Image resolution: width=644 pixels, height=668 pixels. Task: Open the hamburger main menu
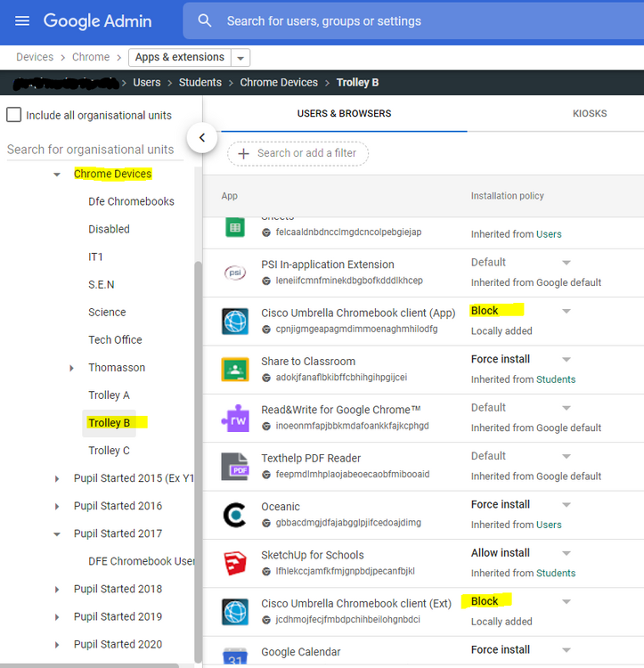pyautogui.click(x=22, y=20)
